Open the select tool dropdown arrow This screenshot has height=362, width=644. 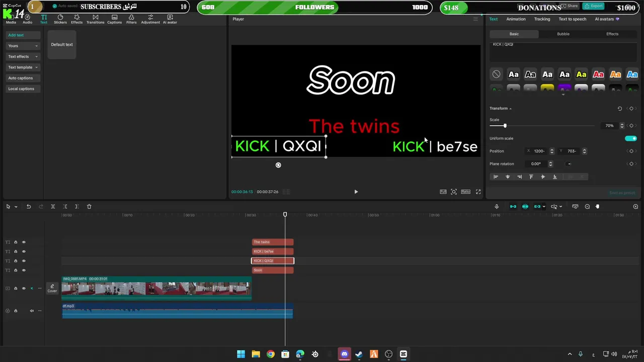[x=16, y=207]
